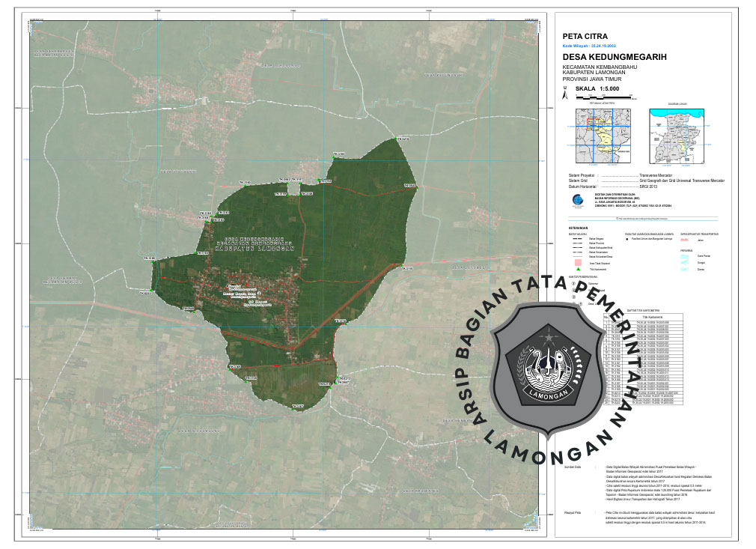The height and width of the screenshot is (549, 756).
Task: Click the Sungai water legend symbol
Action: coord(683,263)
